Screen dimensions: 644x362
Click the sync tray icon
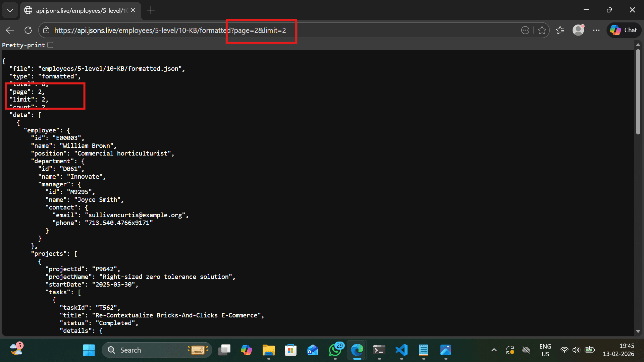click(x=510, y=350)
